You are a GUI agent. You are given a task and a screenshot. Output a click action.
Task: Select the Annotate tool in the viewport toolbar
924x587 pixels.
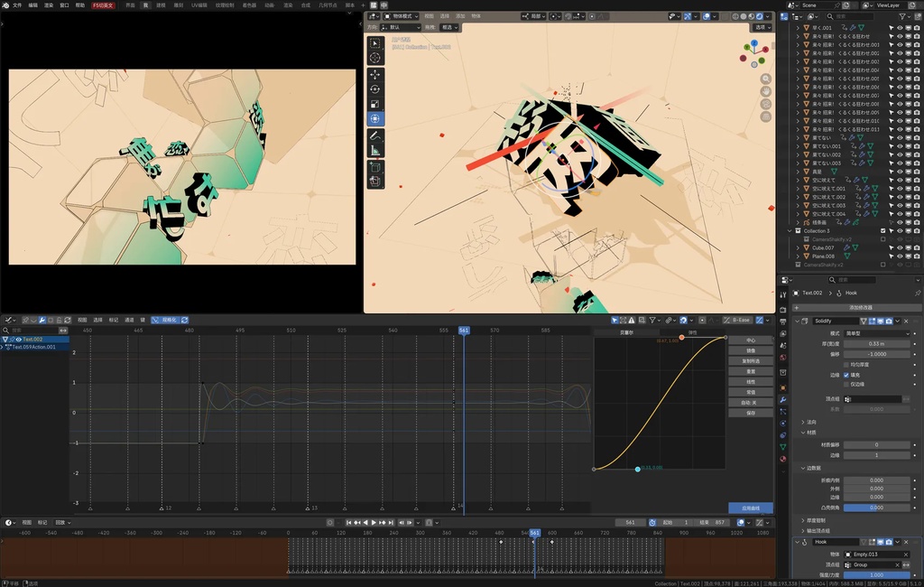pyautogui.click(x=375, y=135)
